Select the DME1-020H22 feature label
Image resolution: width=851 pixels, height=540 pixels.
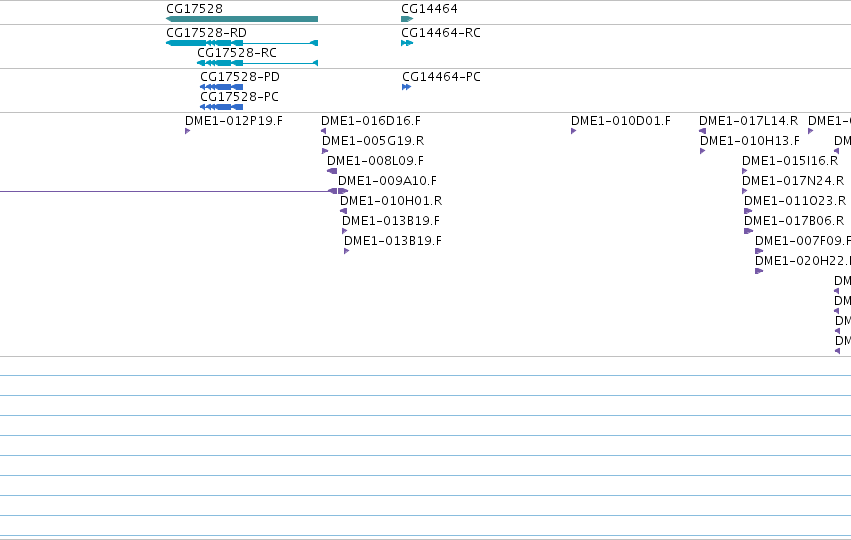click(x=803, y=261)
